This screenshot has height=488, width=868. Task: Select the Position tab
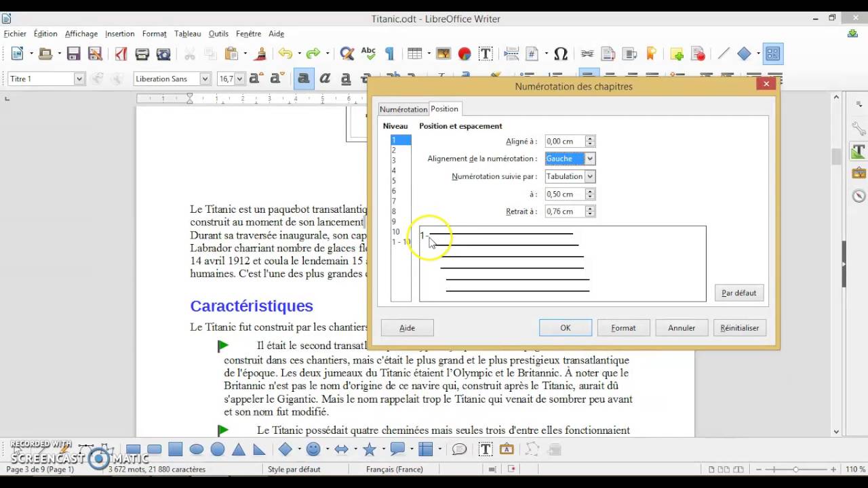[444, 108]
